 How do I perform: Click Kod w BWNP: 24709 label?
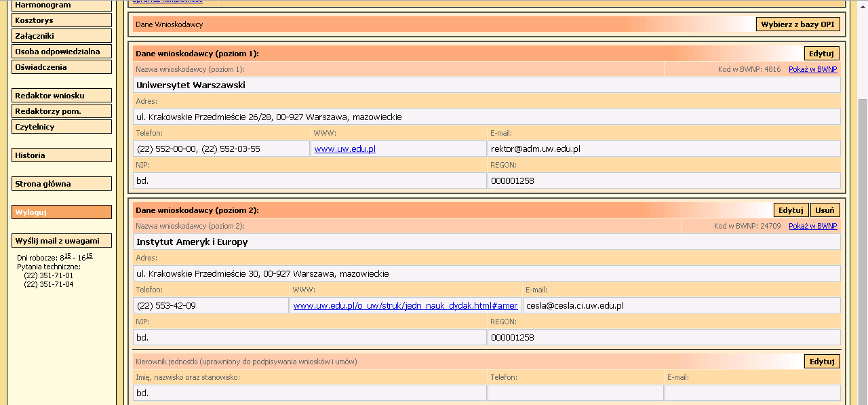point(747,226)
